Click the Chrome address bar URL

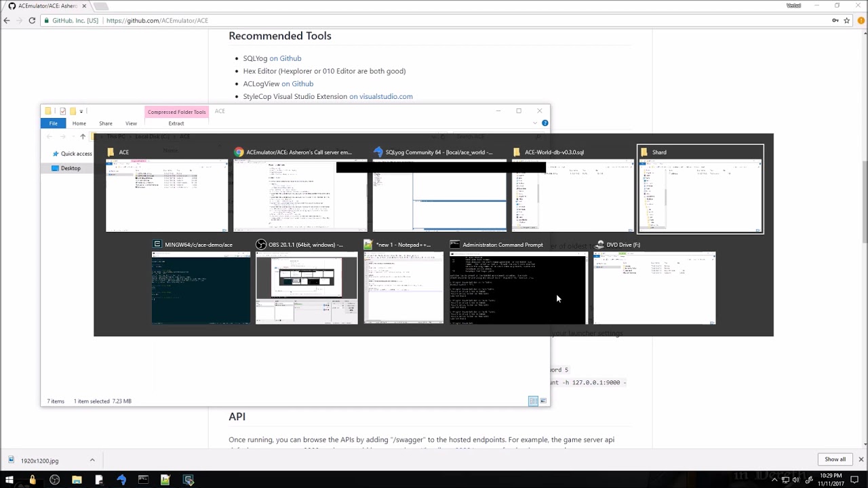click(x=157, y=20)
